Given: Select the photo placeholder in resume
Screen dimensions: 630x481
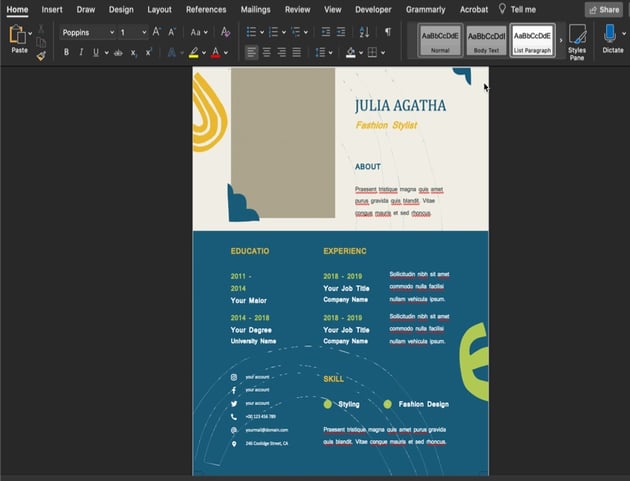Looking at the screenshot, I should click(x=283, y=143).
